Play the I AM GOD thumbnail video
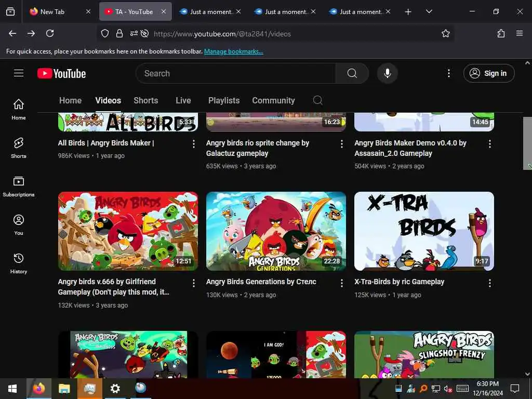The height and width of the screenshot is (399, 532). click(276, 354)
